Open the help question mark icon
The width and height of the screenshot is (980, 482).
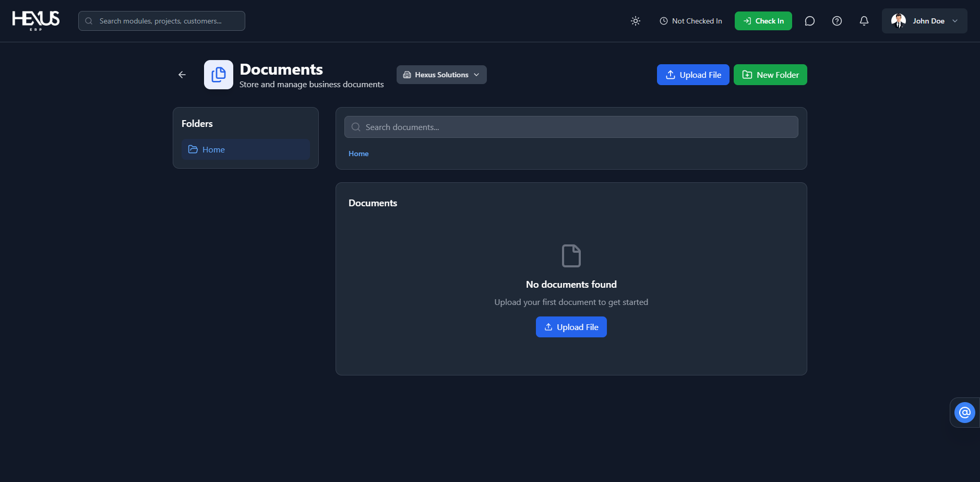(x=837, y=21)
